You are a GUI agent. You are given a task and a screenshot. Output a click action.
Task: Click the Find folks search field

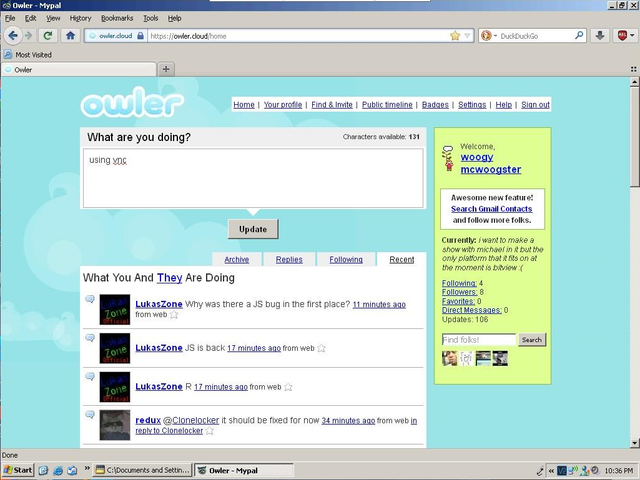coord(479,340)
